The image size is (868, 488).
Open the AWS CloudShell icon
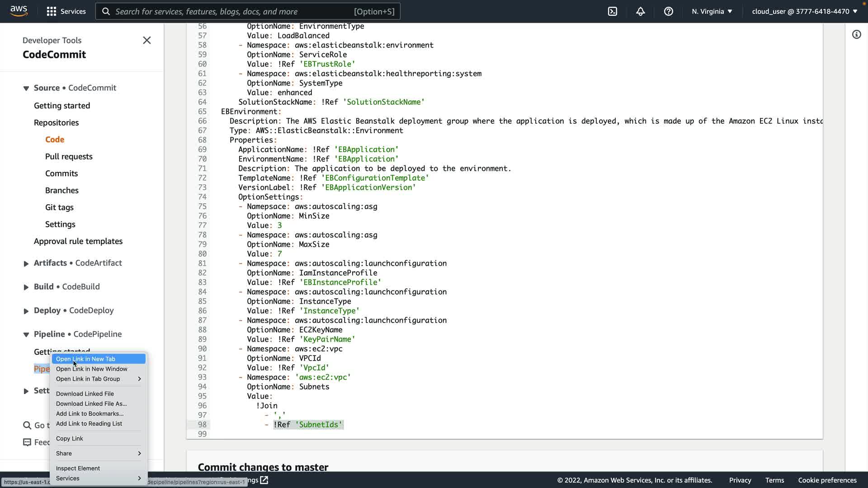(x=612, y=11)
